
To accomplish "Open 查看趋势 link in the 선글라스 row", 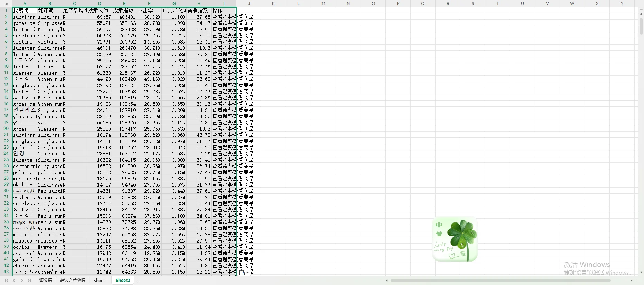I will 223,110.
